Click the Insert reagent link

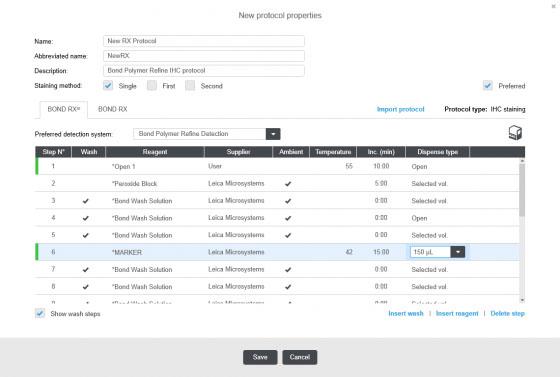click(x=457, y=313)
